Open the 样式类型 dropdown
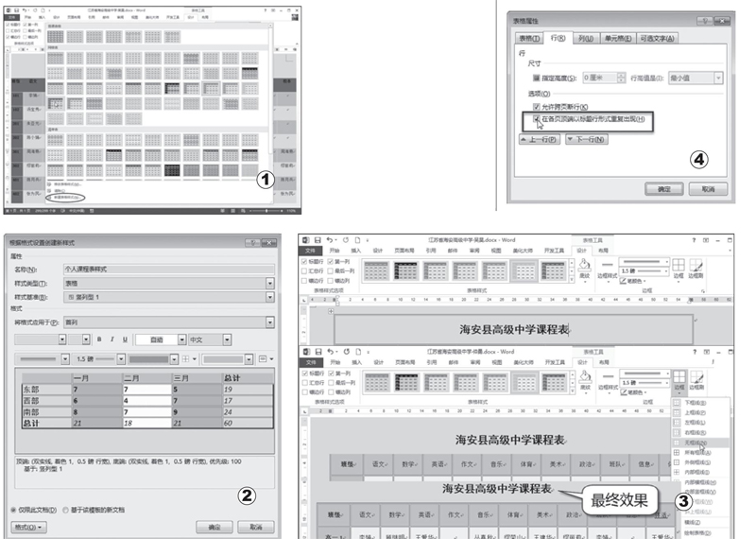This screenshot has width=756, height=539. 271,283
